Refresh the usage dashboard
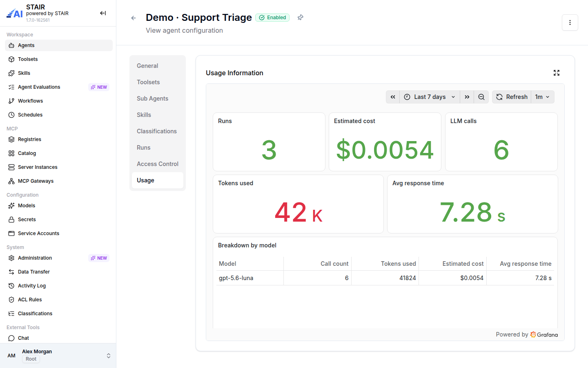 (x=512, y=97)
